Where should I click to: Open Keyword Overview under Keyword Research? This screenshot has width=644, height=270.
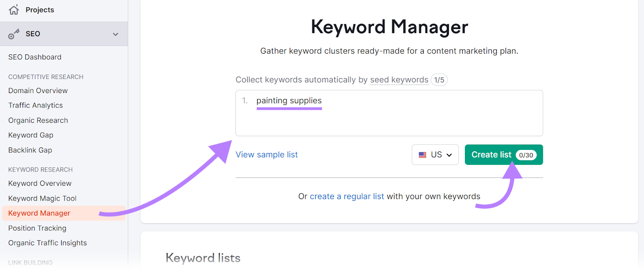(x=39, y=183)
